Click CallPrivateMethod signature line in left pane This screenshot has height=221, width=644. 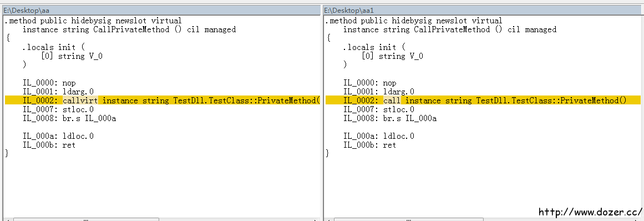tap(129, 29)
